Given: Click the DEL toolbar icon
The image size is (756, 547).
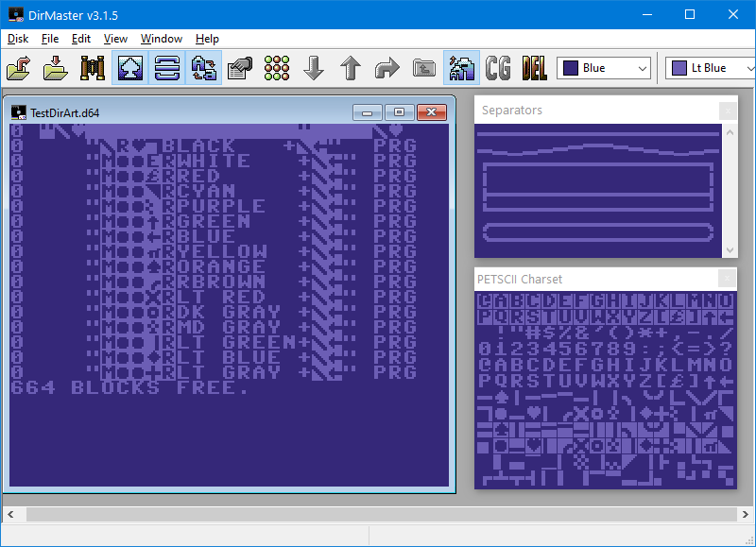Looking at the screenshot, I should pyautogui.click(x=534, y=68).
